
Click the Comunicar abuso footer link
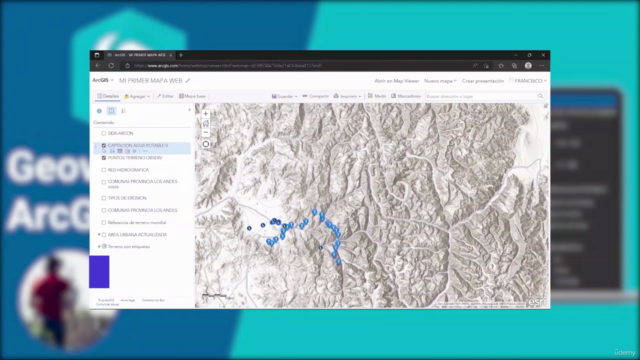[107, 304]
